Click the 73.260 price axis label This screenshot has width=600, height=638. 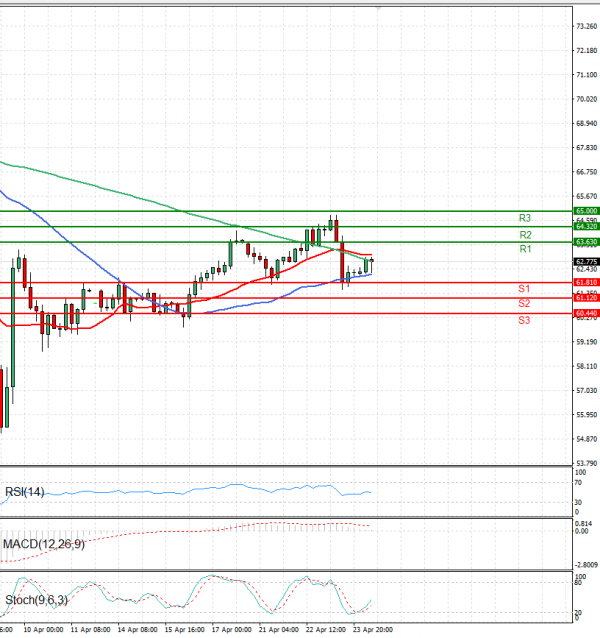pyautogui.click(x=586, y=26)
